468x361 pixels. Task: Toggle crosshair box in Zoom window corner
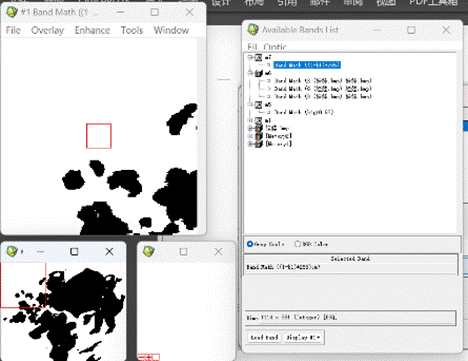[156, 357]
